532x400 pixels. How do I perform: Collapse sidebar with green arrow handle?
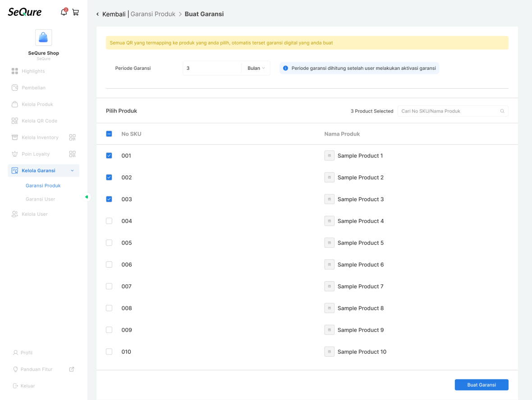[x=87, y=197]
